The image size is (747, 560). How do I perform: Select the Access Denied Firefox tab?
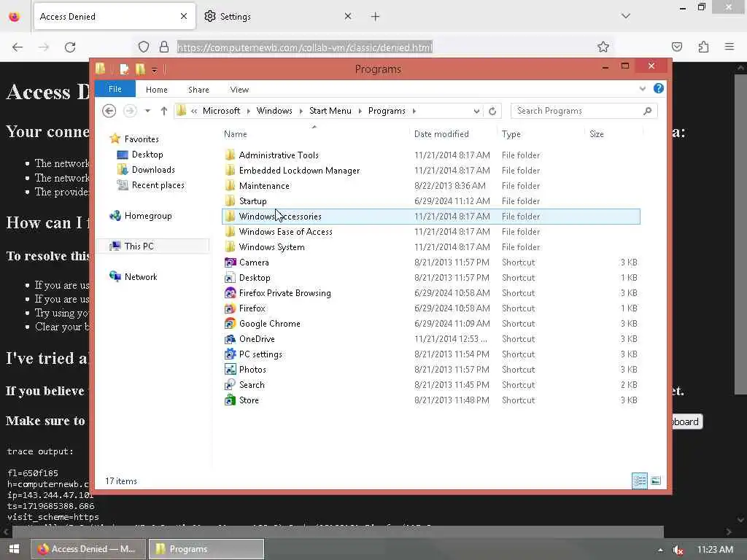coord(115,17)
